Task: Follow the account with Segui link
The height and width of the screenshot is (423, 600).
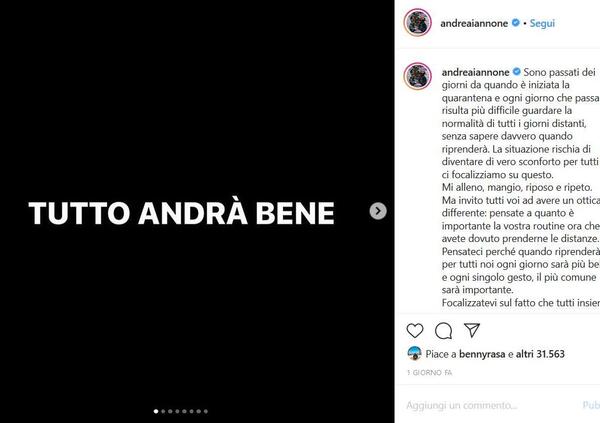Action: pyautogui.click(x=542, y=23)
